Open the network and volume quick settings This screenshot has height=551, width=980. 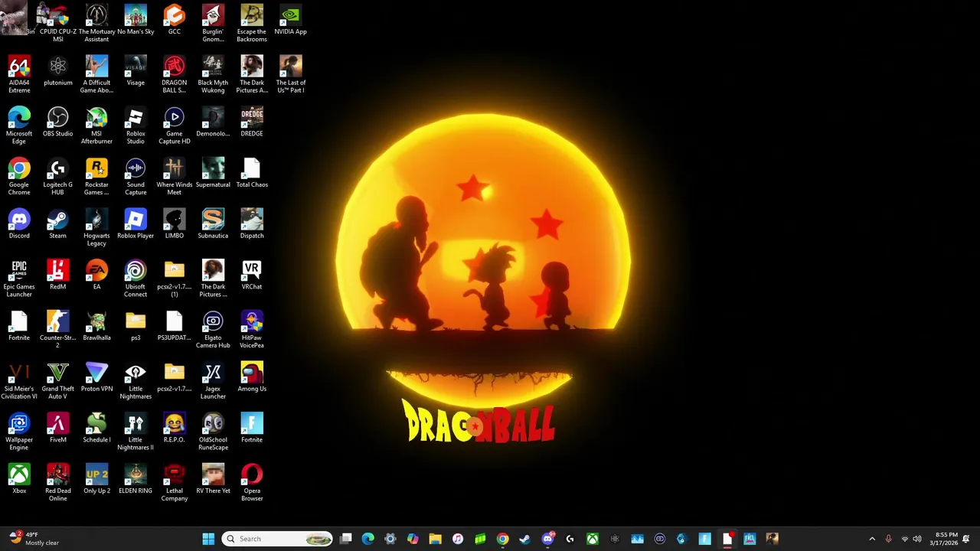(911, 539)
